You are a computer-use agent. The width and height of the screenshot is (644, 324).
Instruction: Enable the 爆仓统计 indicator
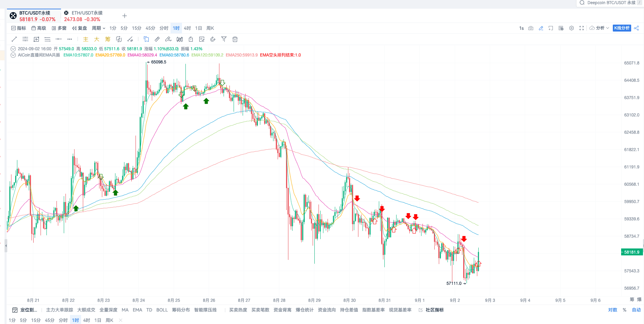305,310
